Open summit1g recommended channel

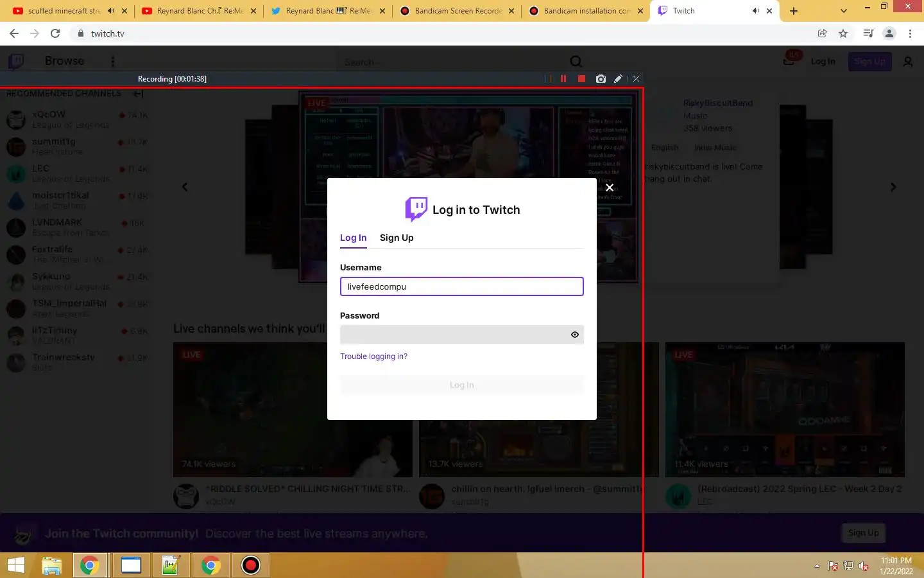[x=77, y=146]
